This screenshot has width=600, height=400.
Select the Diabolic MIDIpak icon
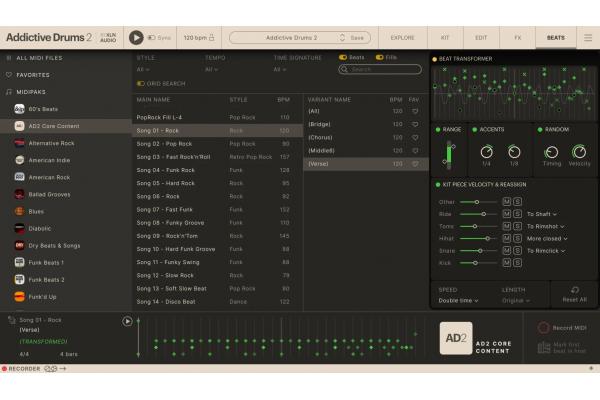[x=19, y=229]
